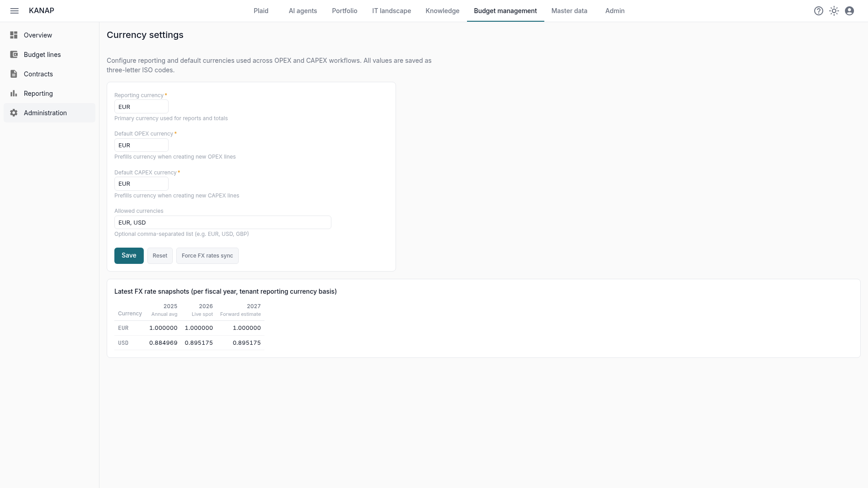Toggle light/dark theme sun icon
This screenshot has width=868, height=488.
(x=834, y=11)
